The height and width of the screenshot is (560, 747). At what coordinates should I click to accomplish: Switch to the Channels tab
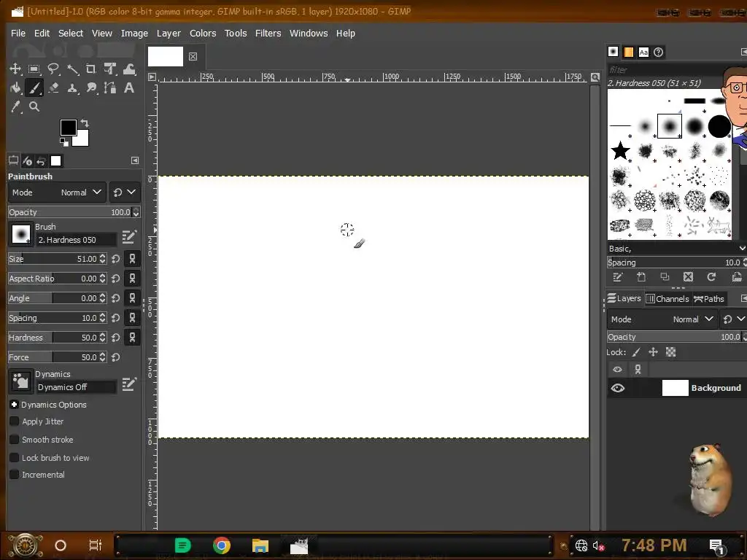point(667,299)
